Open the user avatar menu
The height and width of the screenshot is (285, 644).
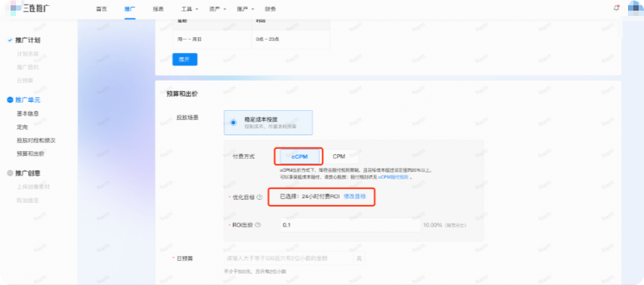click(636, 8)
